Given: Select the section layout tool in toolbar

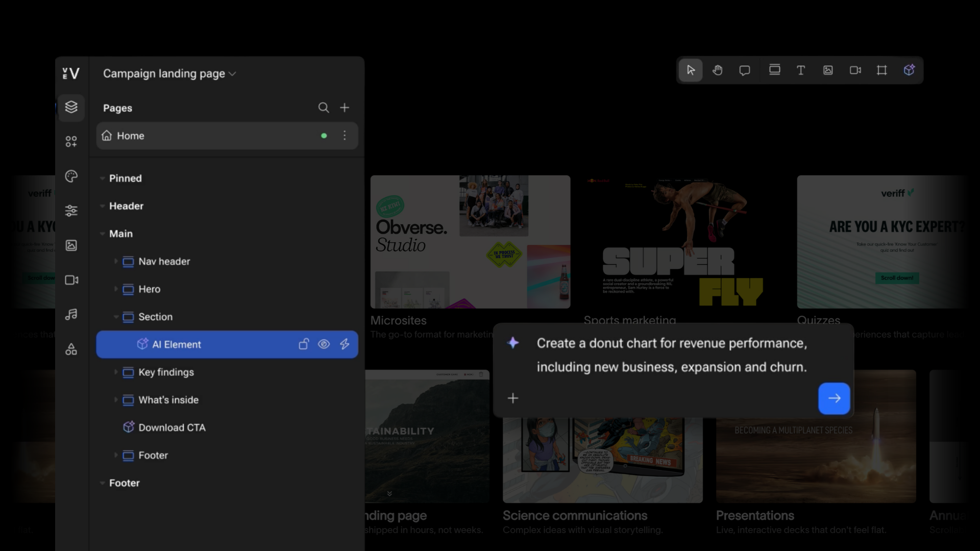Looking at the screenshot, I should 774,70.
